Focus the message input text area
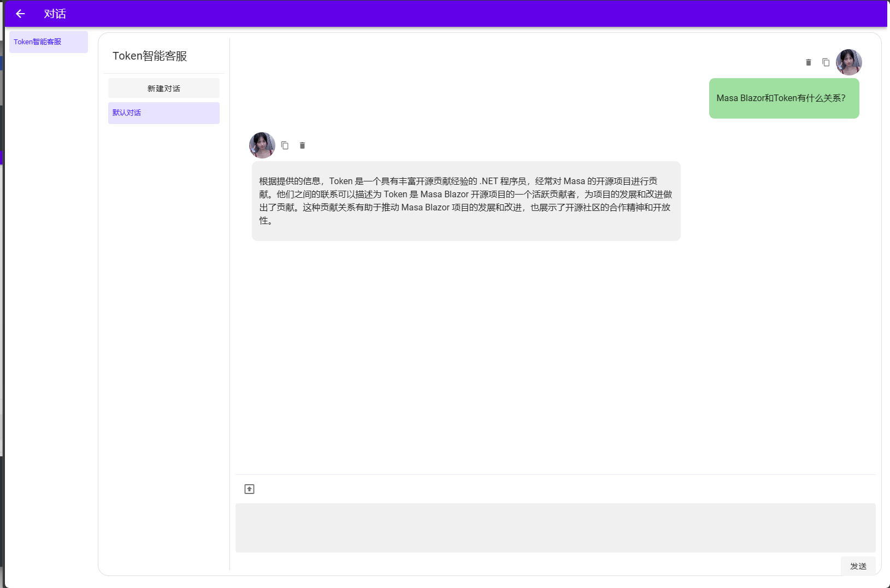890x588 pixels. (556, 528)
